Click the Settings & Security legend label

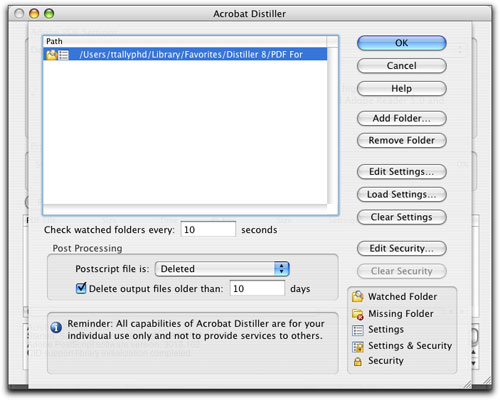pos(410,346)
